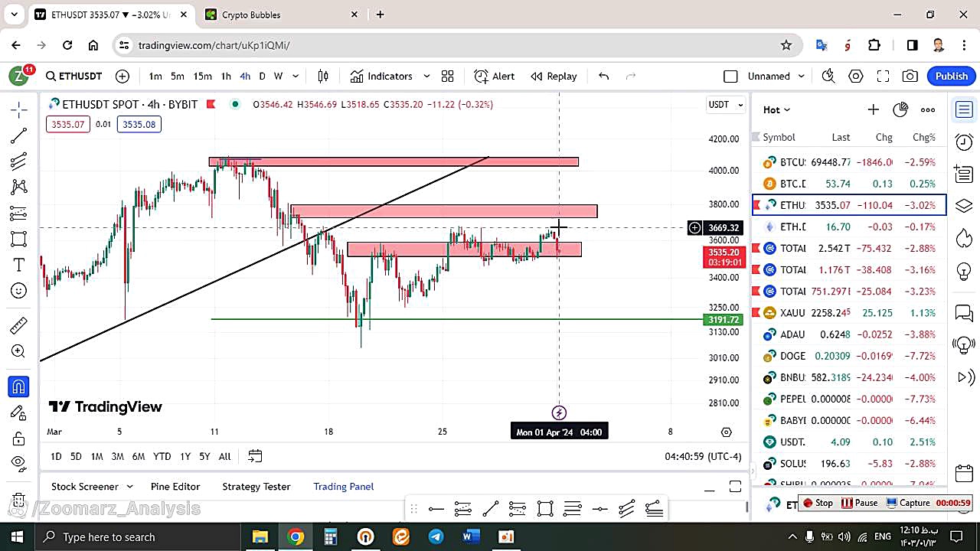Toggle magnet mode for drawings
Screen dimensions: 980x551
click(x=19, y=386)
